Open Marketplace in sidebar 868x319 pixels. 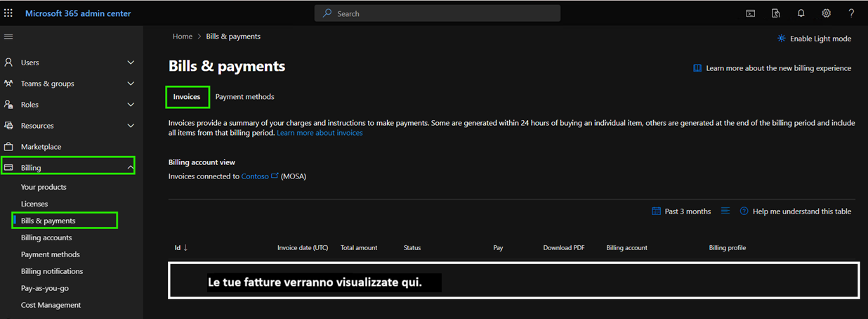point(41,147)
